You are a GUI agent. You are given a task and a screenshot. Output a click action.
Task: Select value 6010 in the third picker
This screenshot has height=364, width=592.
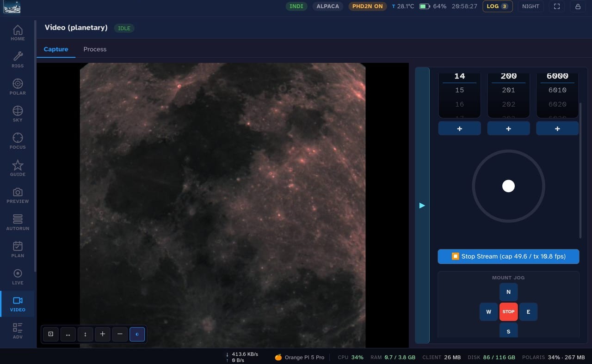[557, 90]
